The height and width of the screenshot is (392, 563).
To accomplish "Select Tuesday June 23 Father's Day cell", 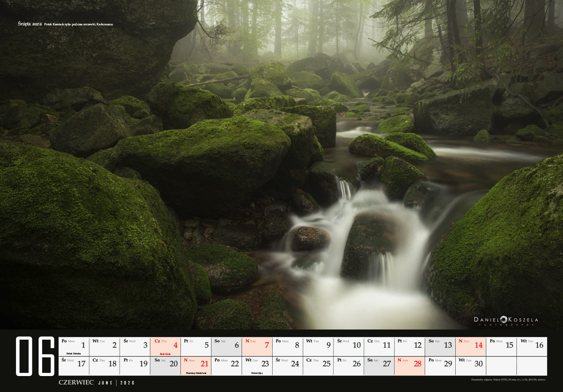I will click(x=257, y=366).
